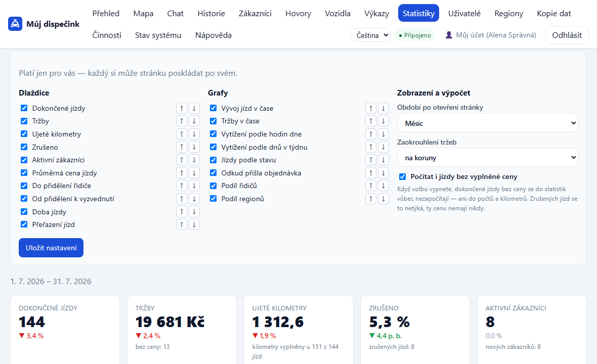Toggle the Tržby tile checkbox

tap(24, 121)
